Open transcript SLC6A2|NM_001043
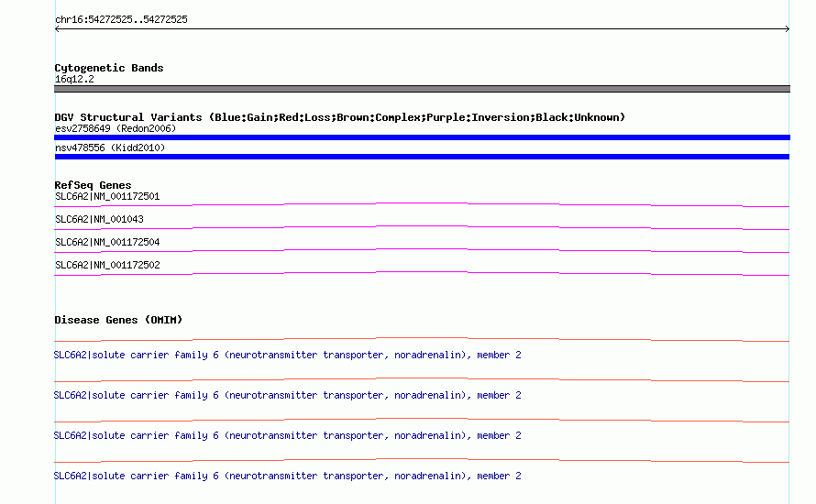Viewport: 816px width, 504px height. coord(99,220)
